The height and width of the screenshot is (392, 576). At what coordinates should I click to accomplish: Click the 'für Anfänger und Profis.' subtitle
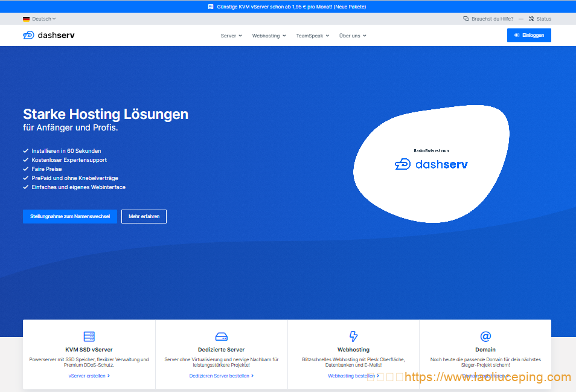tap(70, 127)
